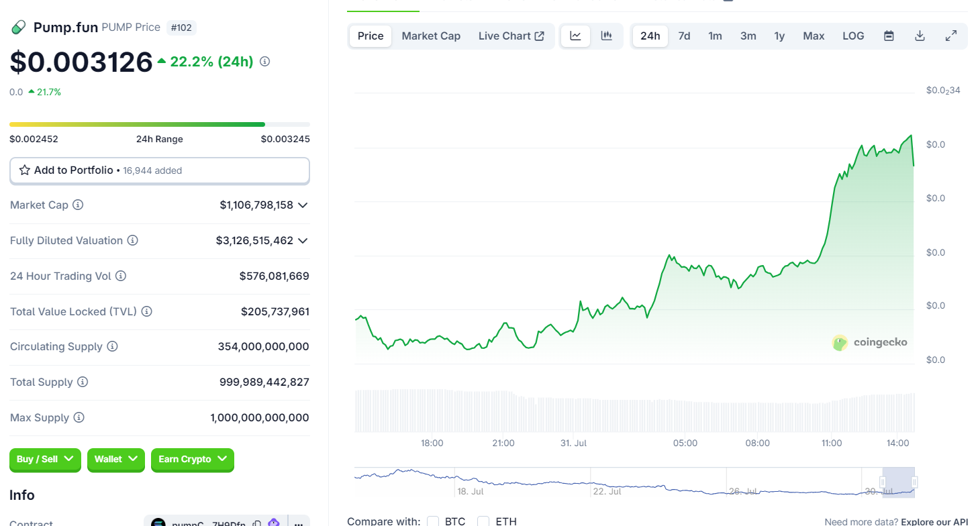980x526 pixels.
Task: Click the info icon beside Total Value Locked
Action: 146,311
